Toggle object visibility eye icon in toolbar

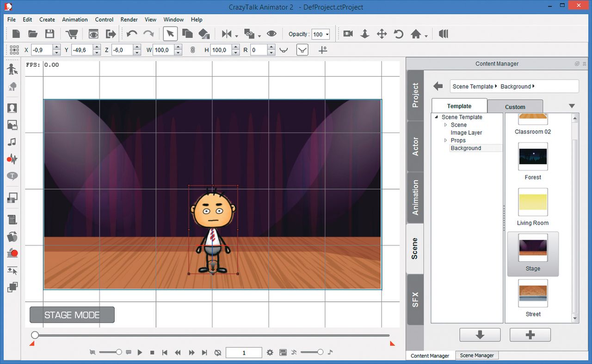coord(271,34)
